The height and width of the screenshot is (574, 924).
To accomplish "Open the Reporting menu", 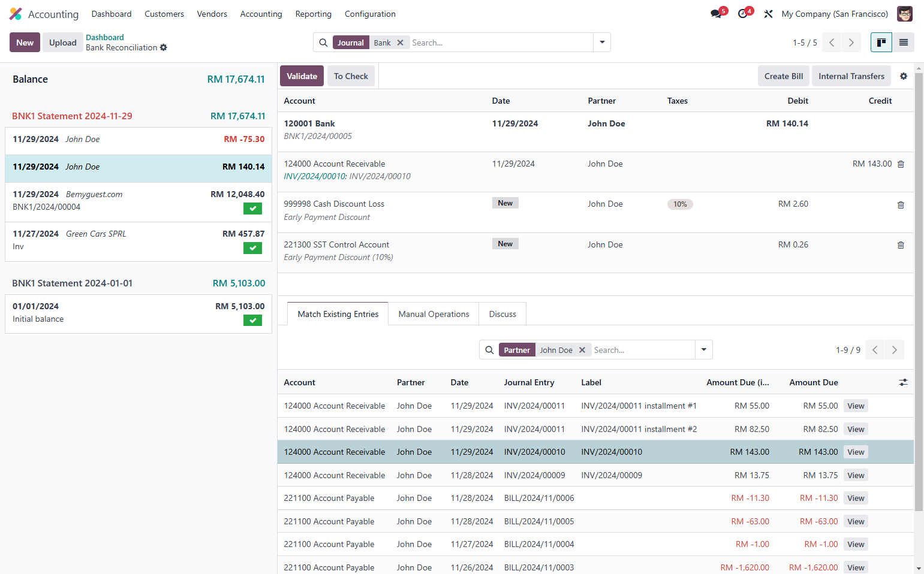I will pyautogui.click(x=314, y=14).
